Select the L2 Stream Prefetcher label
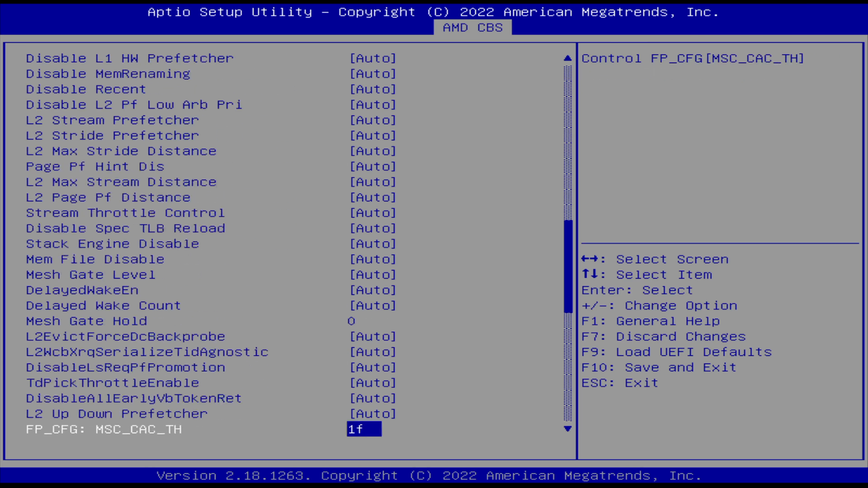 coord(113,120)
